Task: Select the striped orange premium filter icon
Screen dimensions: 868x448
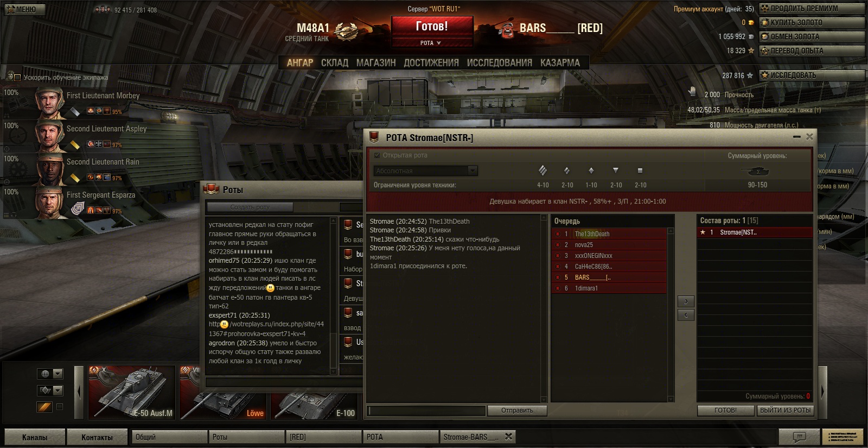Action: tap(44, 407)
